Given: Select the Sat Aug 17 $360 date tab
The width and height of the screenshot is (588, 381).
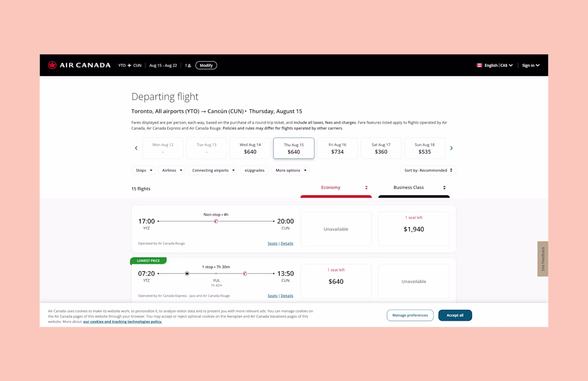Looking at the screenshot, I should coord(381,148).
